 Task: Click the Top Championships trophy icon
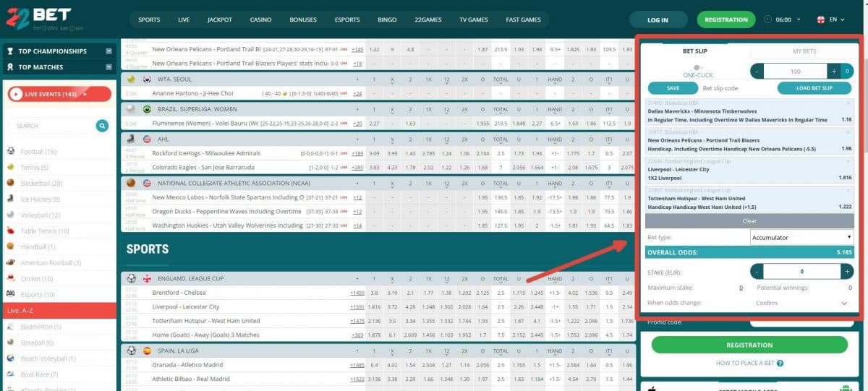pos(10,51)
